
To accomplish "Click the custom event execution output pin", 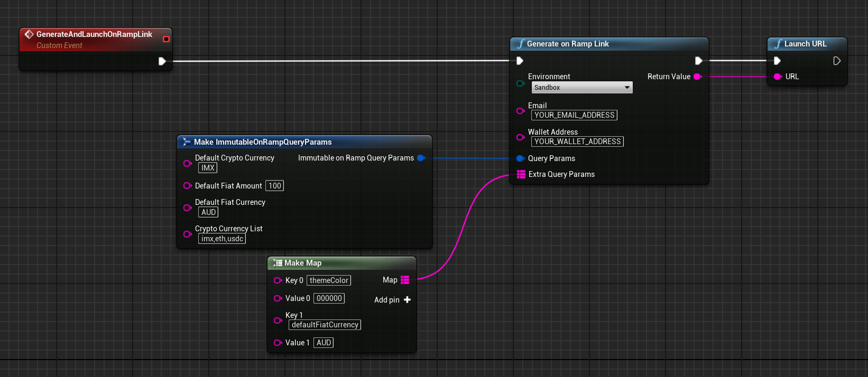I will point(162,61).
